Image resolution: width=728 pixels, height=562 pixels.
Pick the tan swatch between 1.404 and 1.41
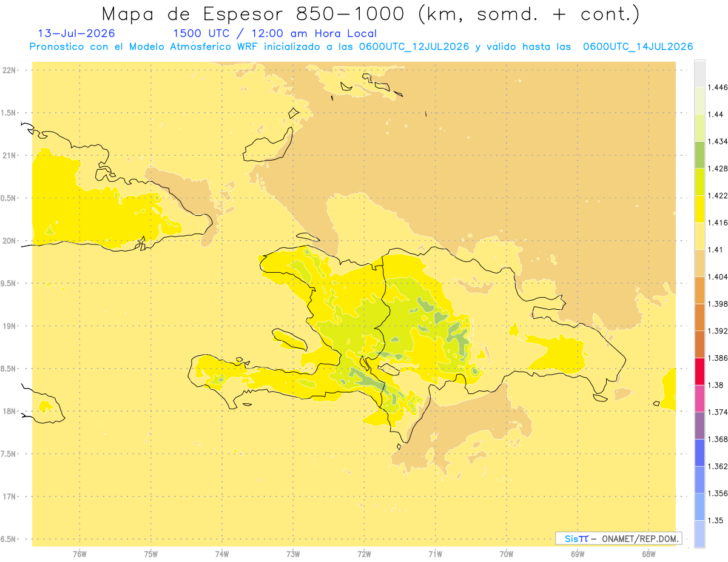point(699,263)
